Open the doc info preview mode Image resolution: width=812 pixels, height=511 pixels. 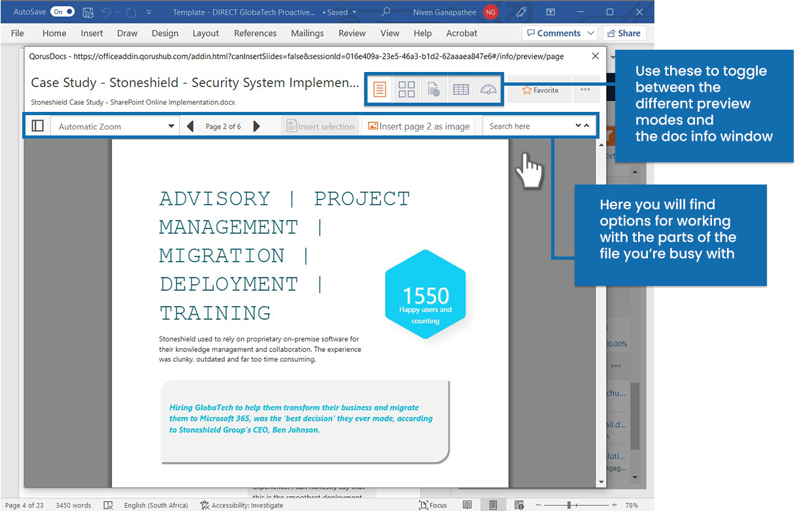point(434,89)
